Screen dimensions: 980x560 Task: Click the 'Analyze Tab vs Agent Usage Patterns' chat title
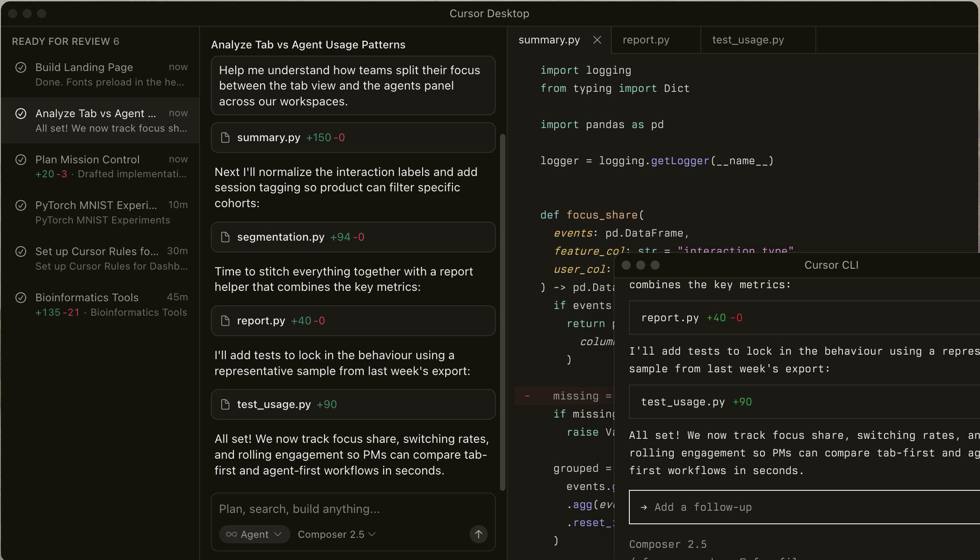[x=308, y=45]
